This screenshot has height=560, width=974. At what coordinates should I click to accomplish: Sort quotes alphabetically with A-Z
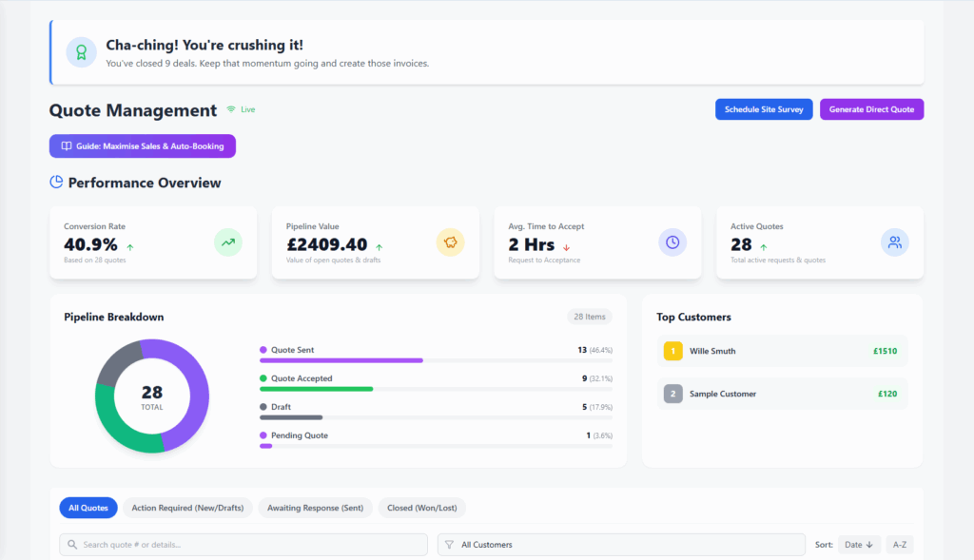[899, 545]
